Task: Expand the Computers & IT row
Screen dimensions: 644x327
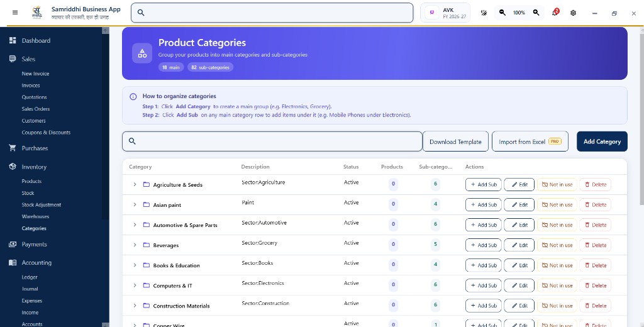Action: pyautogui.click(x=135, y=285)
